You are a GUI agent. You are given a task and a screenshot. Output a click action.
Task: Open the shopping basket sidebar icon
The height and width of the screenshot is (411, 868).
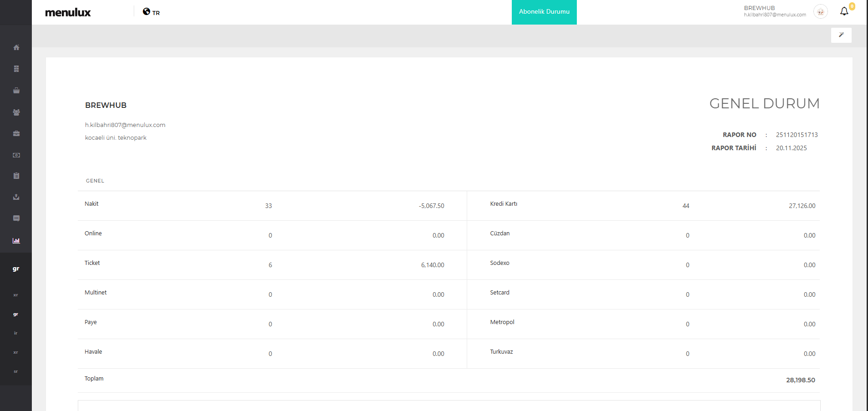coord(16,91)
